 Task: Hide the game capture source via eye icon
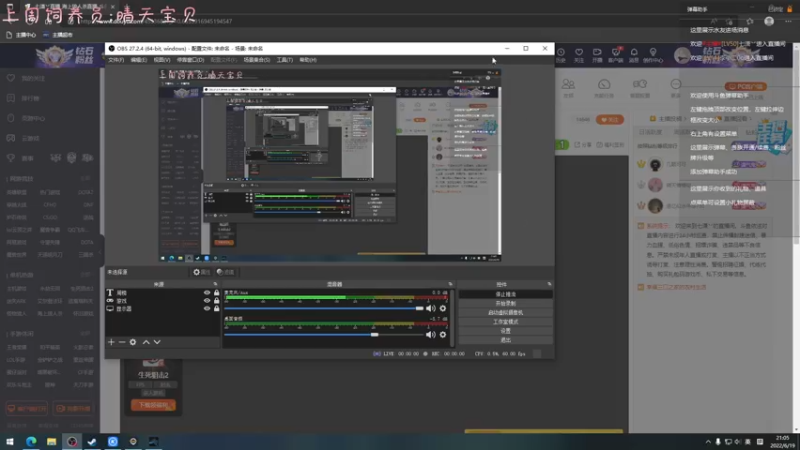click(207, 301)
